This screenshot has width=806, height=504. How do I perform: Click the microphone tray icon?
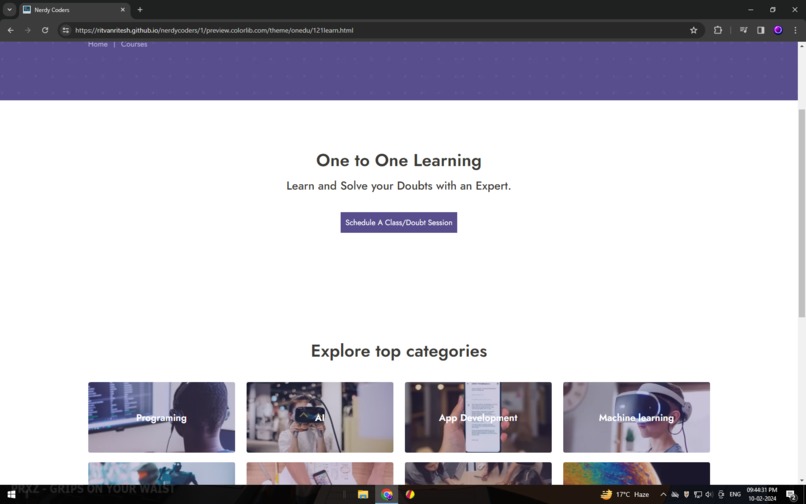pos(721,495)
